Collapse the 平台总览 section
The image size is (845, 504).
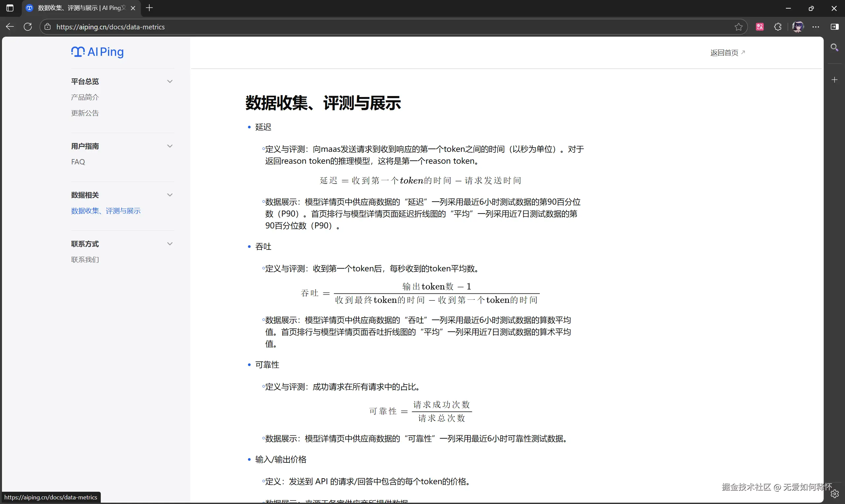point(170,81)
